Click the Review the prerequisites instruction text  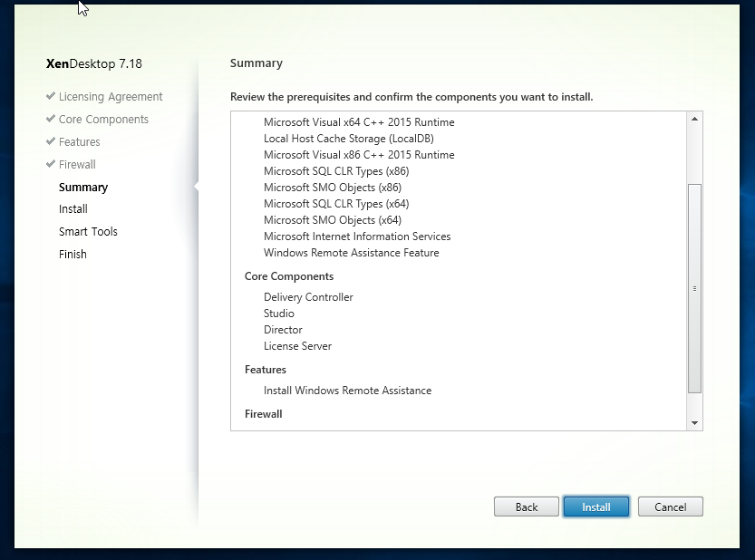pos(411,97)
